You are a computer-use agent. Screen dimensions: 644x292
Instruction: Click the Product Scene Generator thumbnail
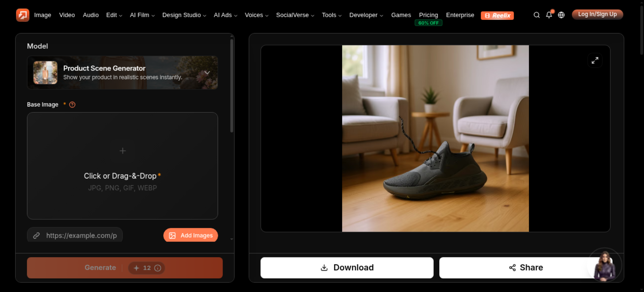point(45,73)
